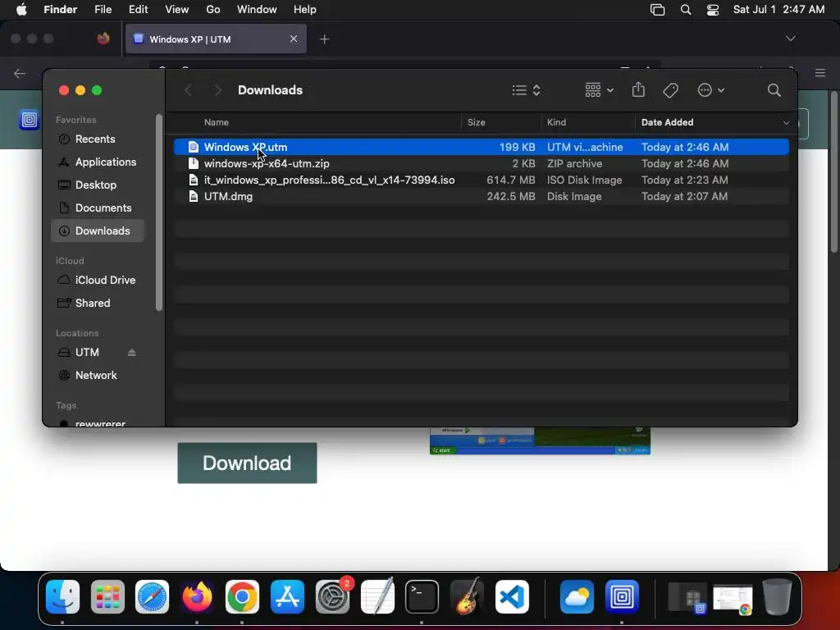Open the View menu
The width and height of the screenshot is (840, 630).
pos(177,10)
